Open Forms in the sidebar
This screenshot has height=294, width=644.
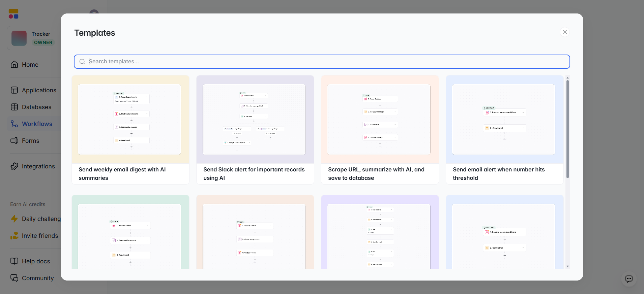30,141
